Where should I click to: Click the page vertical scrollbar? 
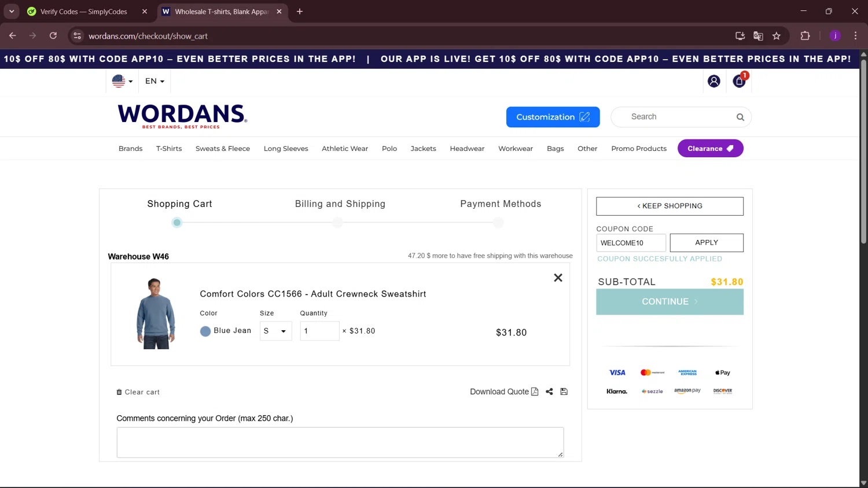863,150
